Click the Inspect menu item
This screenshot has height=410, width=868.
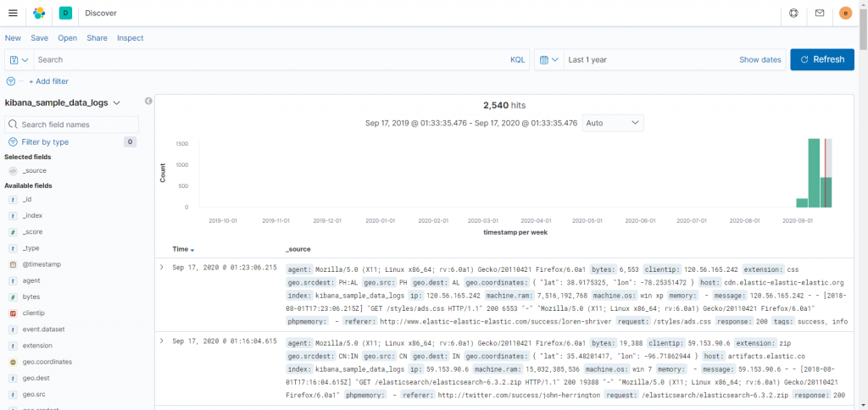pos(130,38)
